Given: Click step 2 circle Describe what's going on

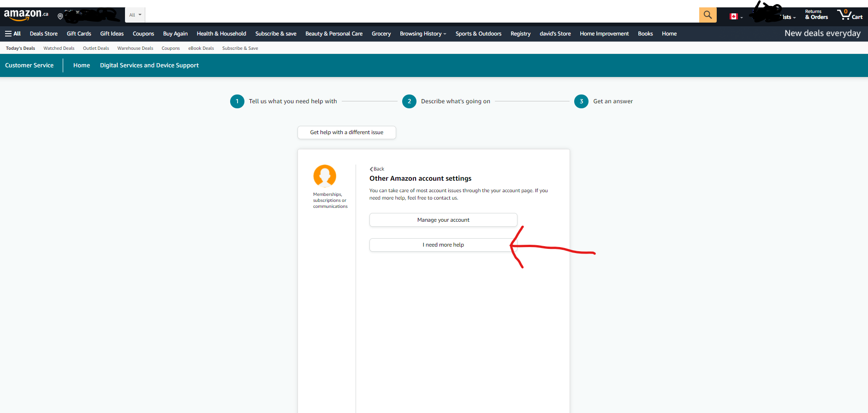Looking at the screenshot, I should [x=409, y=101].
